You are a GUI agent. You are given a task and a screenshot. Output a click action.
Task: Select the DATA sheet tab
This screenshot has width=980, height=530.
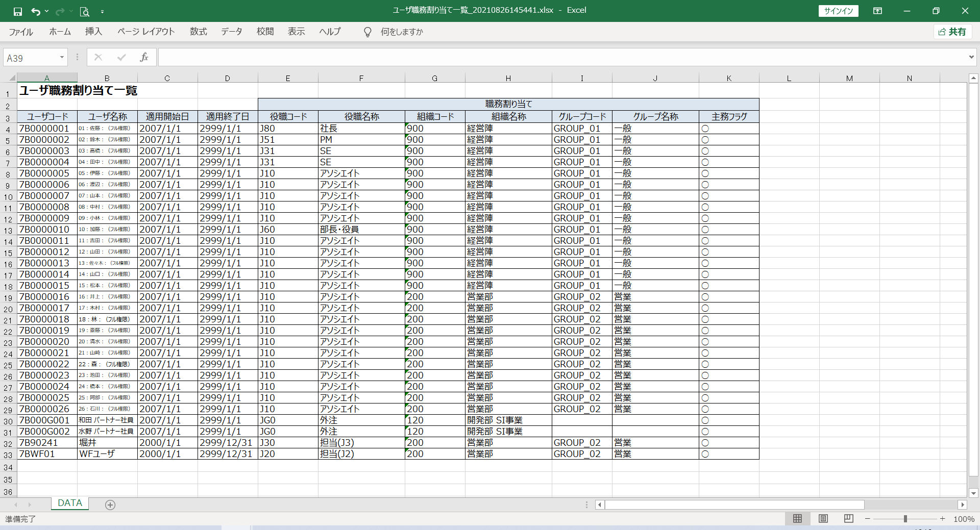pyautogui.click(x=70, y=503)
